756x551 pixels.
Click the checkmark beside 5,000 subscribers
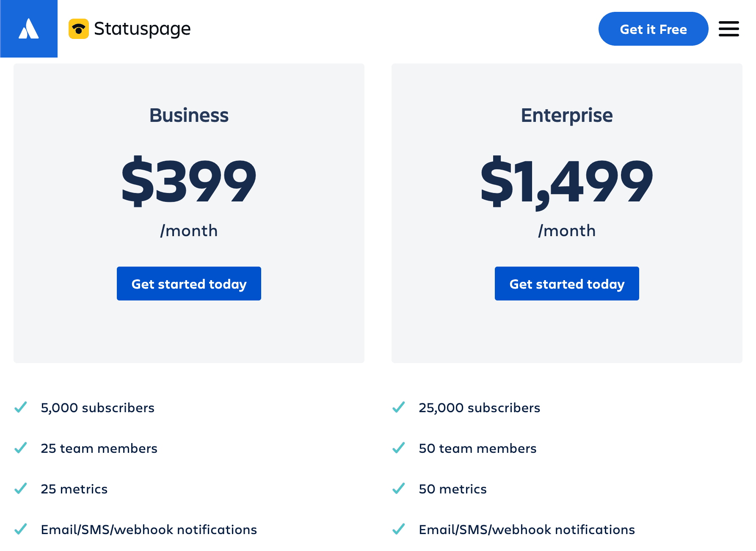[x=21, y=408]
